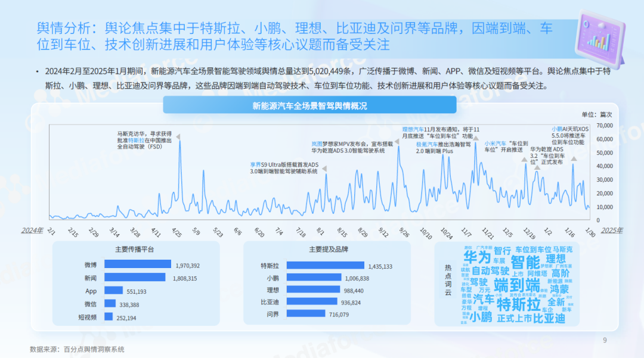Select the value 551,193

(137, 291)
